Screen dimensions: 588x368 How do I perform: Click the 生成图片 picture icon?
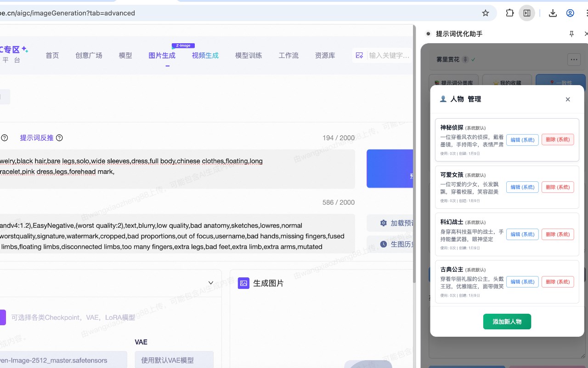243,283
